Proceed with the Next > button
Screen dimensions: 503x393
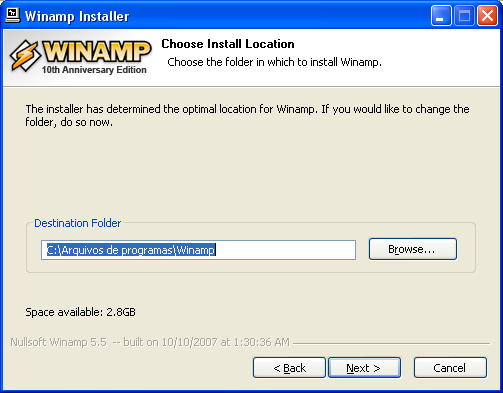click(x=364, y=368)
